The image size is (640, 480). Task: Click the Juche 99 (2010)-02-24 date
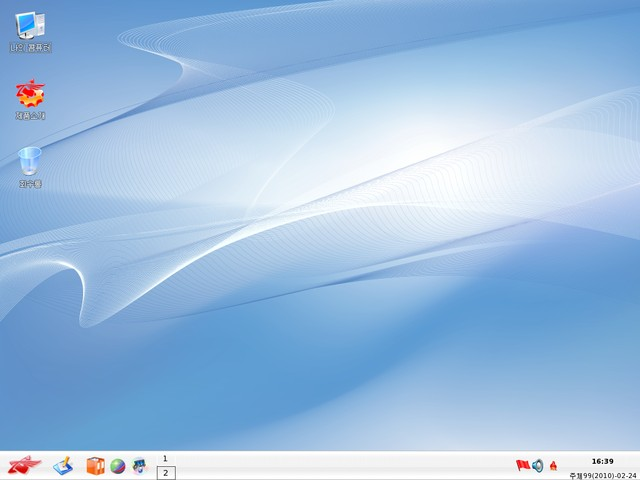[x=603, y=476]
